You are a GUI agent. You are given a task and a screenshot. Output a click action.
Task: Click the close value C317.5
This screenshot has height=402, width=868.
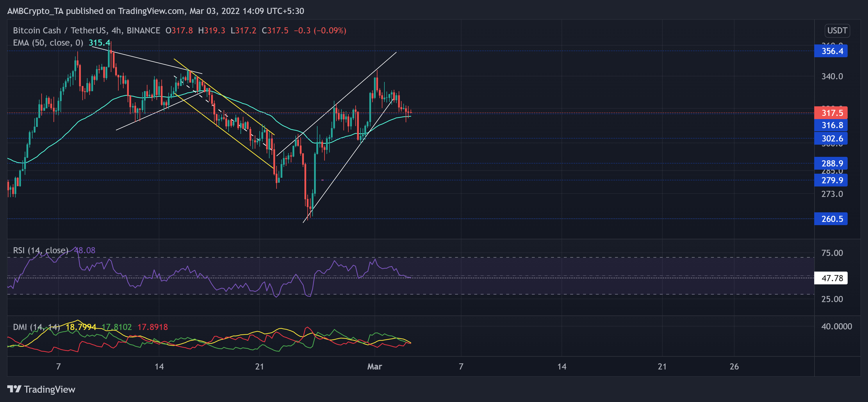pyautogui.click(x=275, y=30)
